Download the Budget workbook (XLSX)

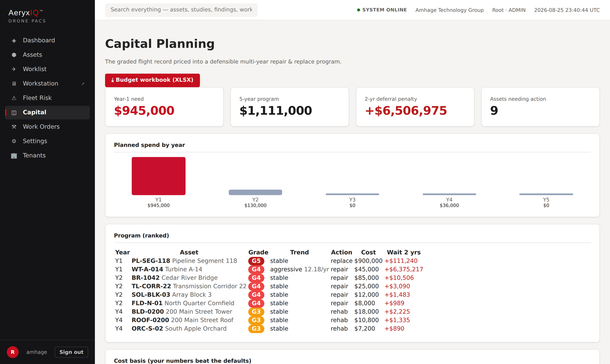152,80
